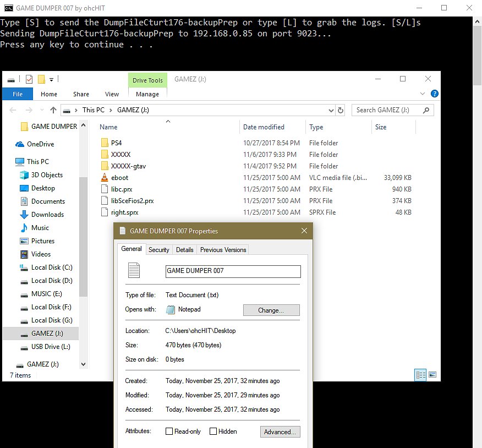Switch to large thumbnails view icon

[x=432, y=375]
